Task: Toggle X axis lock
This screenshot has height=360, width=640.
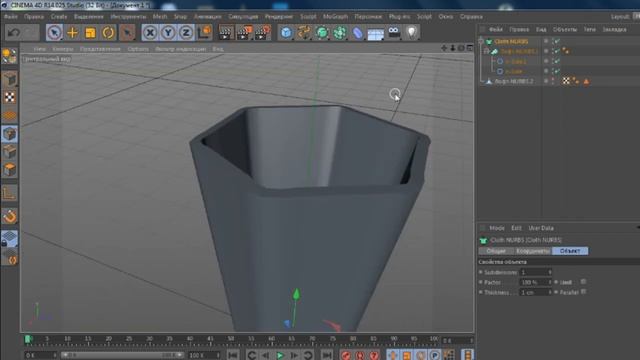Action: 150,32
